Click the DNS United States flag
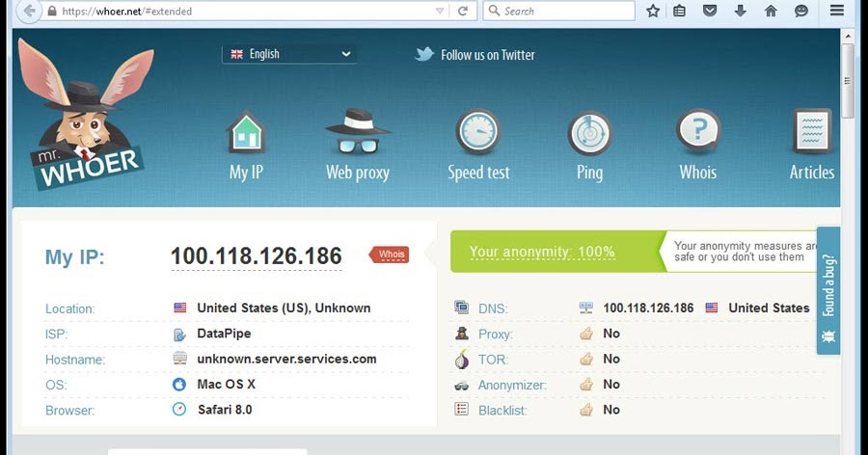Screen dimensions: 868x455 [712, 308]
